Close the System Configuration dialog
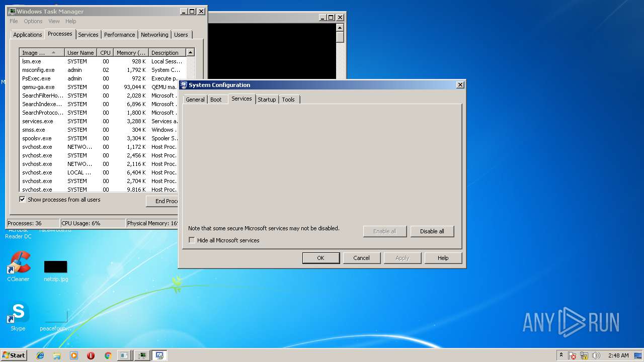 tap(460, 85)
